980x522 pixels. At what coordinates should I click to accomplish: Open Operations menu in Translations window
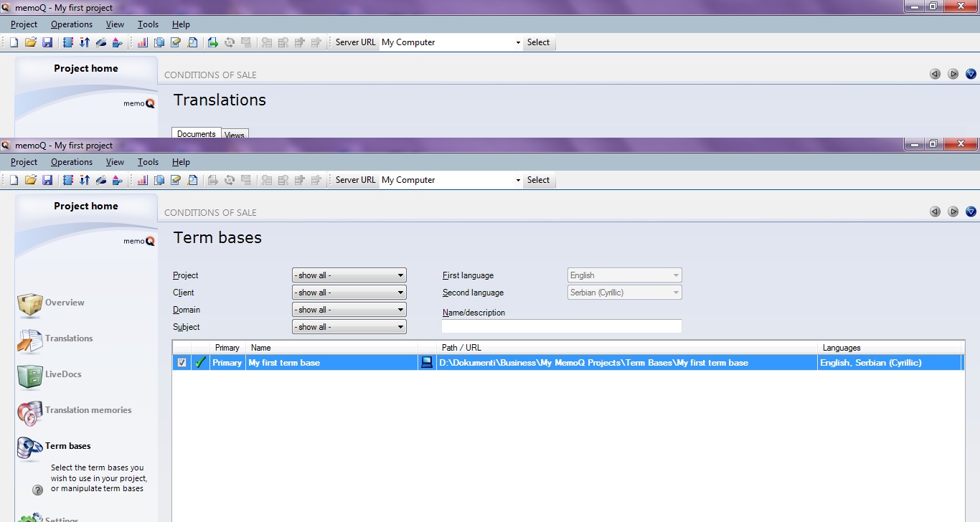pyautogui.click(x=72, y=24)
